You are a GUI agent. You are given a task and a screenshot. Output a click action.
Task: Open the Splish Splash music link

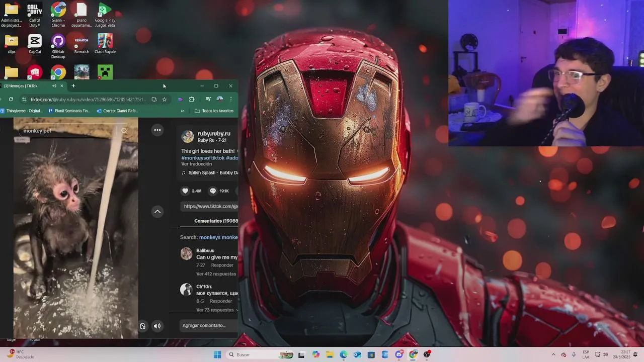(x=210, y=172)
